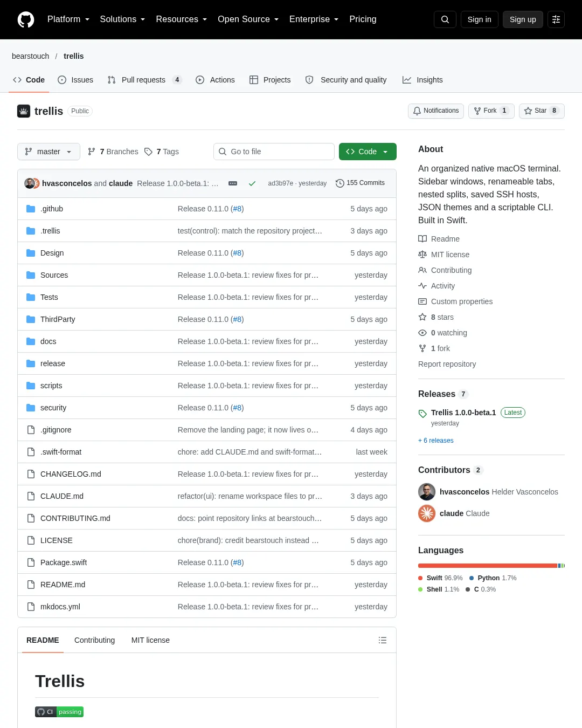Click the Sources folder icon
The image size is (582, 728).
[x=31, y=275]
